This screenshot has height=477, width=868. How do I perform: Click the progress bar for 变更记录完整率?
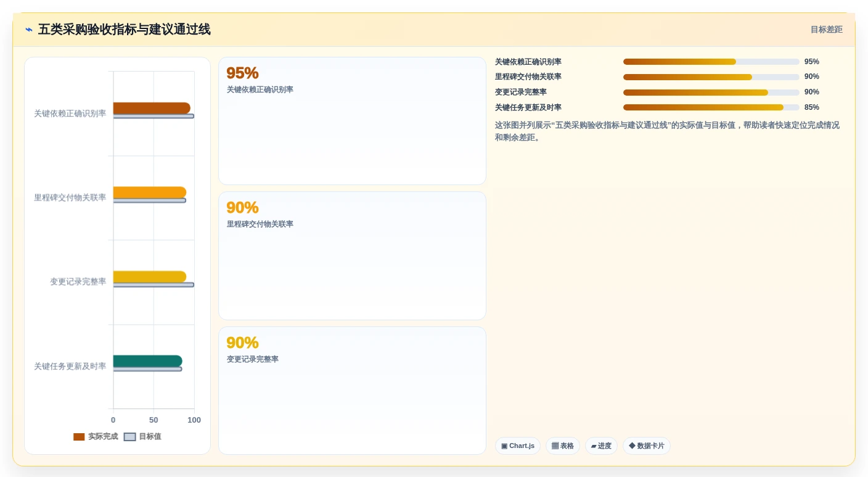tap(711, 93)
